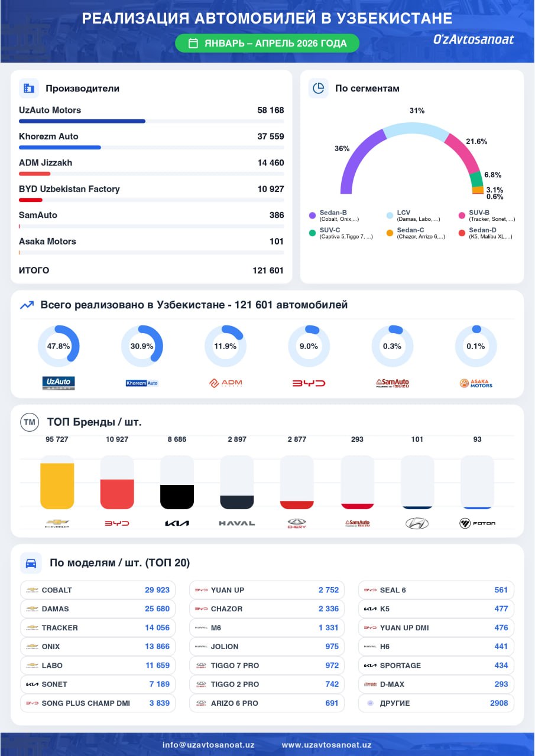Click the yellow Chevrolet bar in brands chart
This screenshot has height=756, width=535.
[x=57, y=486]
